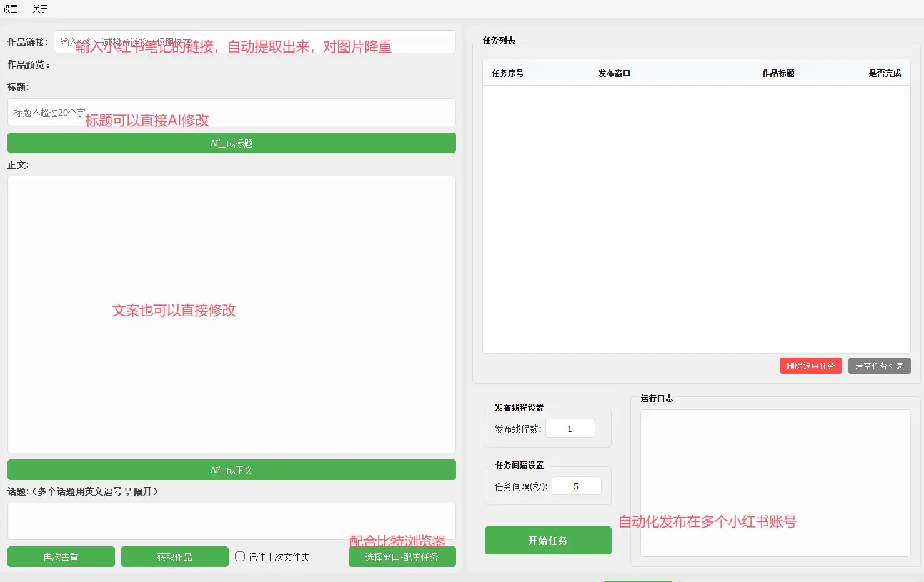This screenshot has width=924, height=582.
Task: Enable the 记住上次文件夹 checkbox
Action: point(240,556)
